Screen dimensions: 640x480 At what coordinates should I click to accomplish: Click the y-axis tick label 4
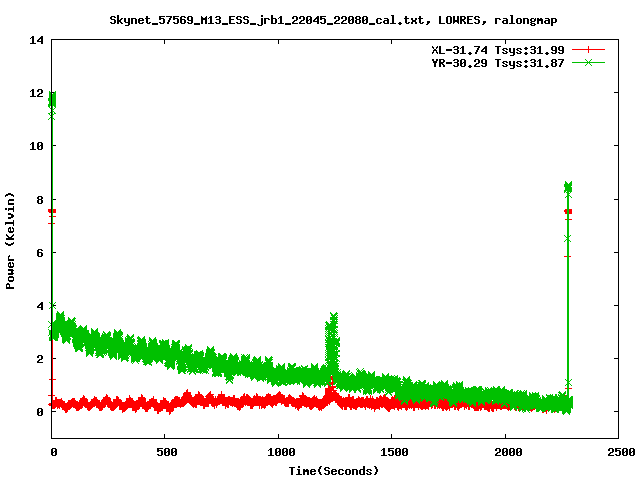coord(40,306)
